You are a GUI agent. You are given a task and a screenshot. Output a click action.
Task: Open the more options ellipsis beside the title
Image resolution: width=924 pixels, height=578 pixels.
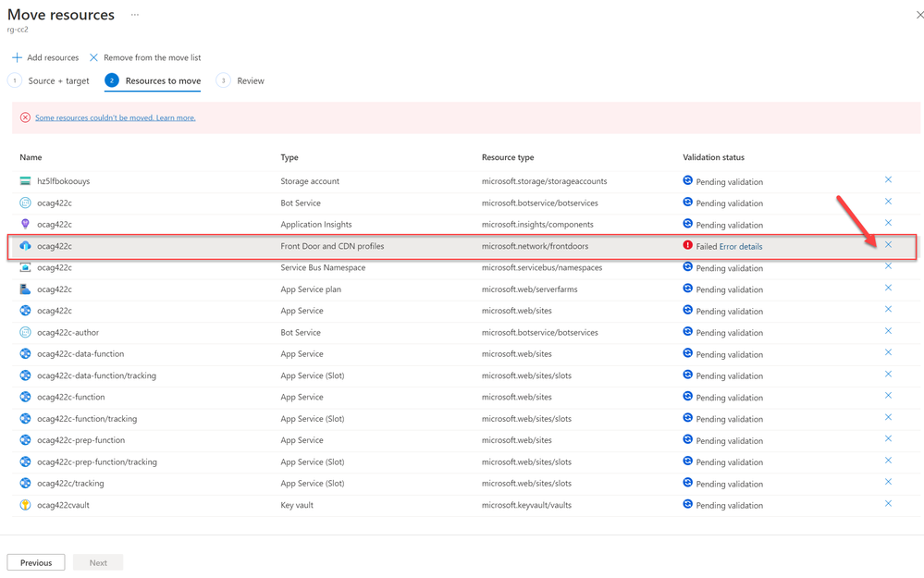pos(135,15)
